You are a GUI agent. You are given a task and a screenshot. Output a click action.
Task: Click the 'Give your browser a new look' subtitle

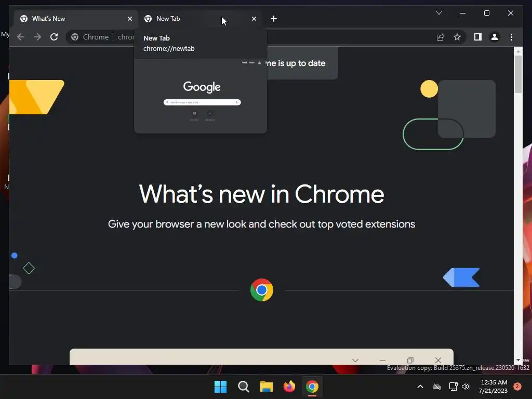point(262,224)
